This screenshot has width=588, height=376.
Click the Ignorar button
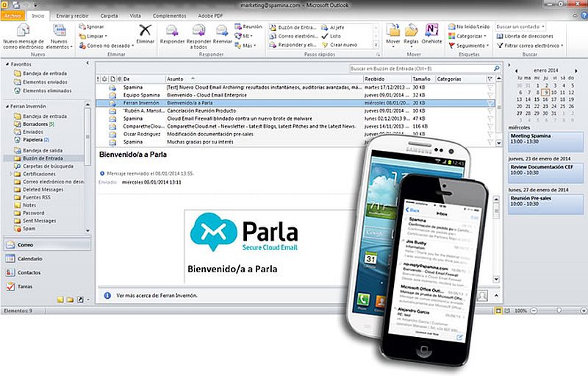[x=91, y=26]
